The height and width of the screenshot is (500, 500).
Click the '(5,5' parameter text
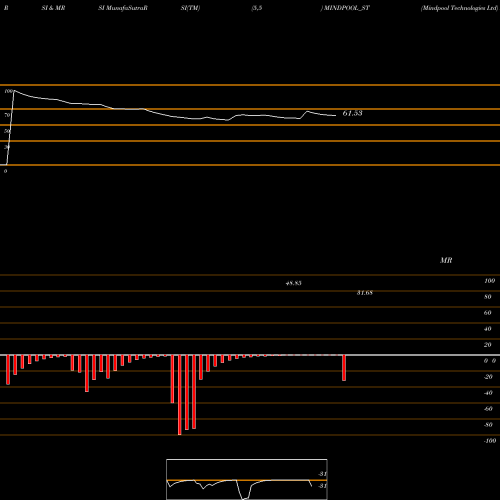tap(257, 8)
